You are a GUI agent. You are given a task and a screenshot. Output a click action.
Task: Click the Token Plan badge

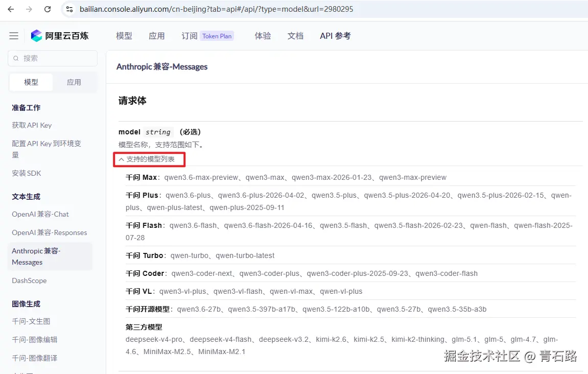[217, 36]
